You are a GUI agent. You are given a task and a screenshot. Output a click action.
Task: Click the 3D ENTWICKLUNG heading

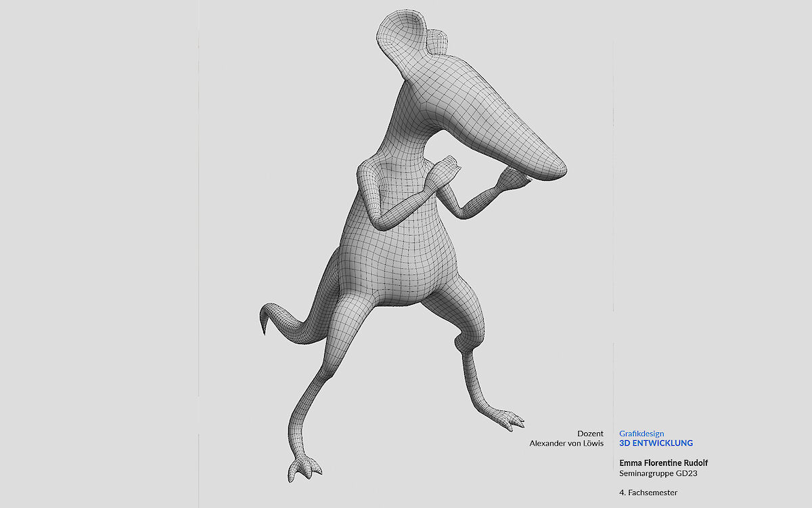tap(656, 444)
